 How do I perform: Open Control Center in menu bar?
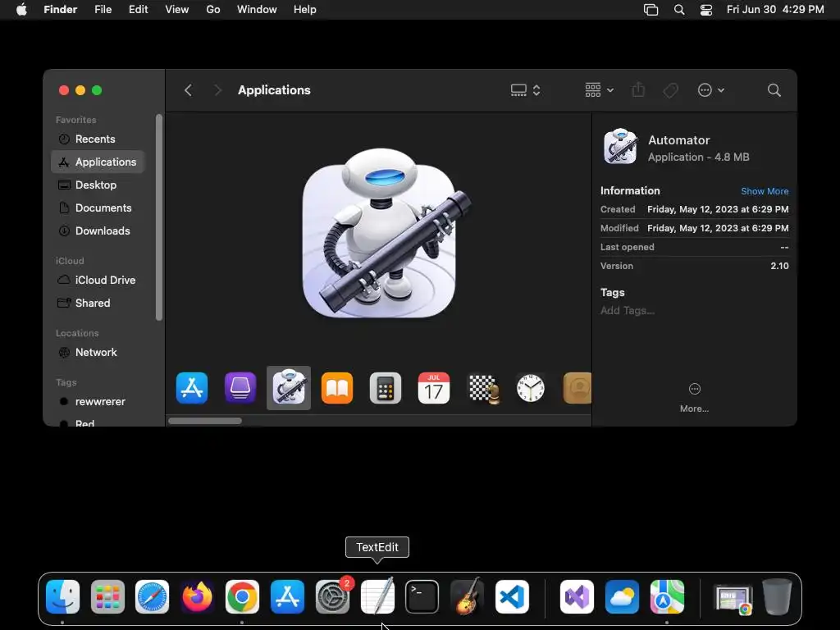(x=706, y=10)
